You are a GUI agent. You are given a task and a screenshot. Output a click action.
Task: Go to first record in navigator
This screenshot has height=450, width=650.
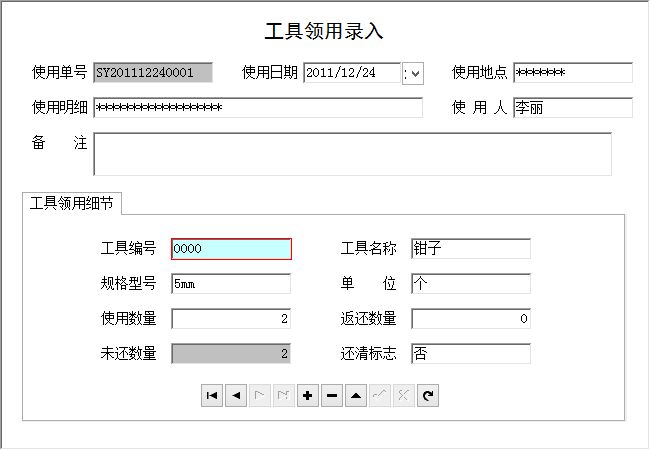[x=212, y=396]
